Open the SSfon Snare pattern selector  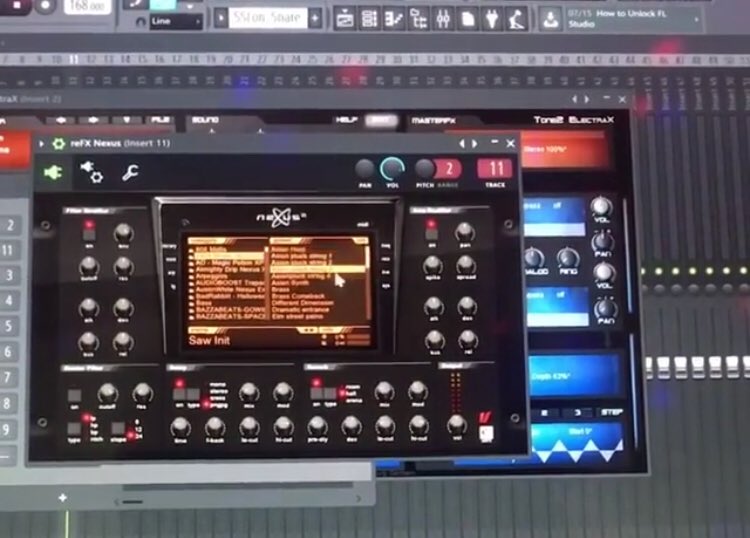point(268,18)
